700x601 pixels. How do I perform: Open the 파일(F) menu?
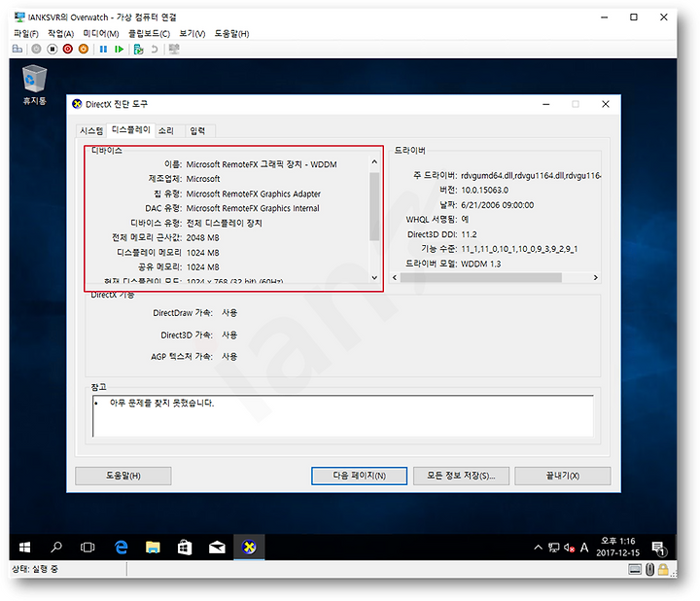(26, 34)
